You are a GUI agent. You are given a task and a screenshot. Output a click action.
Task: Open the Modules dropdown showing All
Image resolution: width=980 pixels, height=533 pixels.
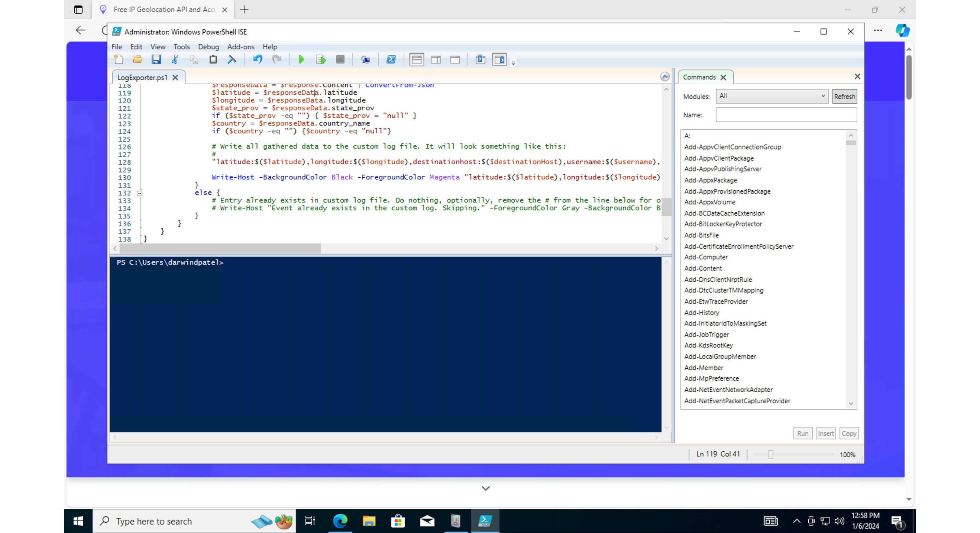772,96
